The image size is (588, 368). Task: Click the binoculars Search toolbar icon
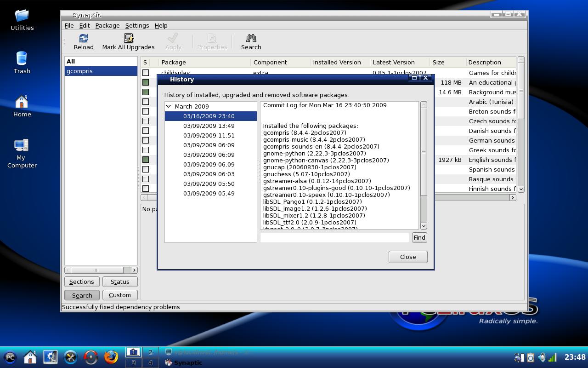pyautogui.click(x=251, y=38)
